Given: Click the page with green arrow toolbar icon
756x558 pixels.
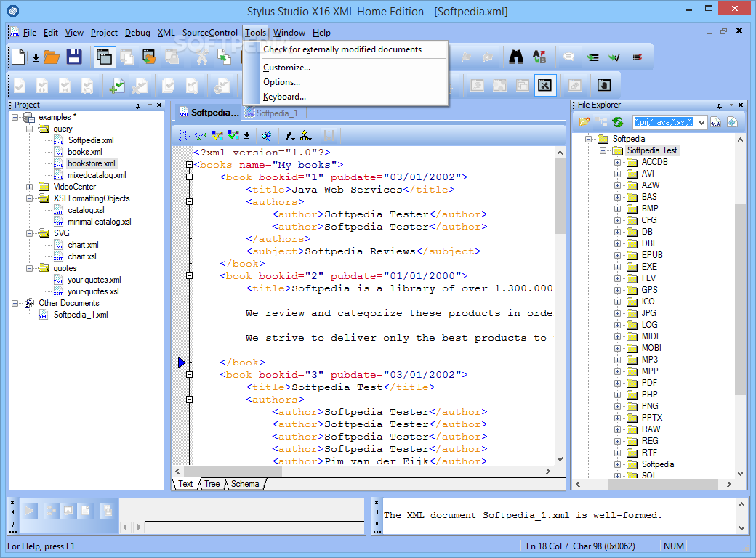Looking at the screenshot, I should (223, 57).
